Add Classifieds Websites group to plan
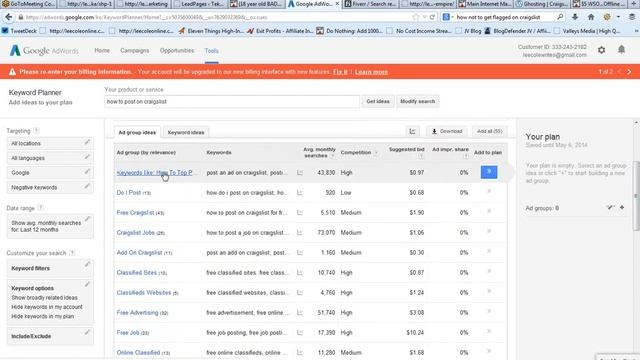This screenshot has width=640, height=360. pos(489,291)
